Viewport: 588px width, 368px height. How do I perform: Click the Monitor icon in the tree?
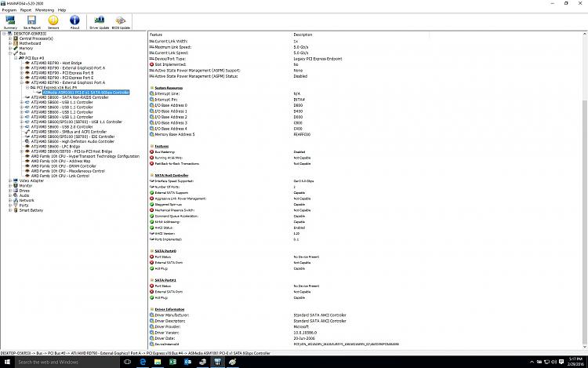(x=16, y=185)
